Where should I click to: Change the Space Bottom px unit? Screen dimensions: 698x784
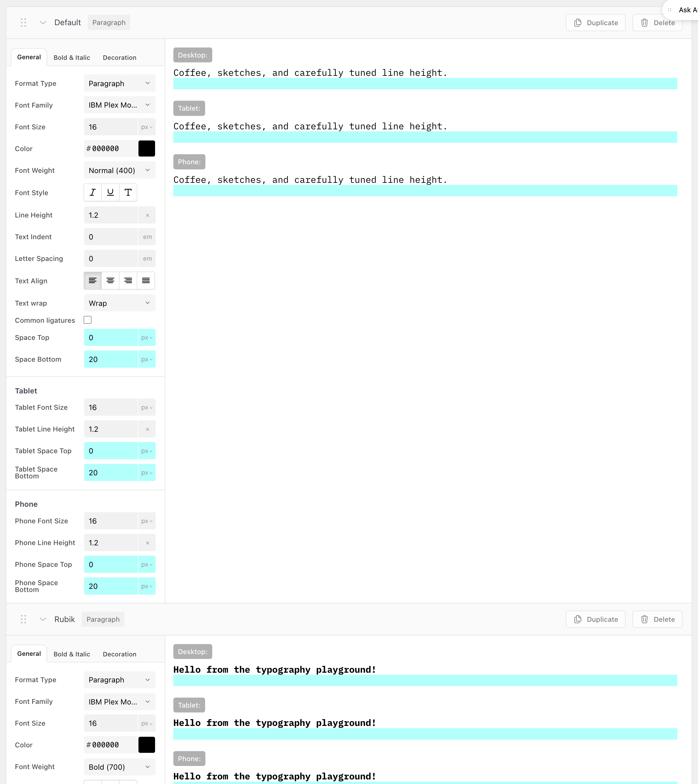147,359
